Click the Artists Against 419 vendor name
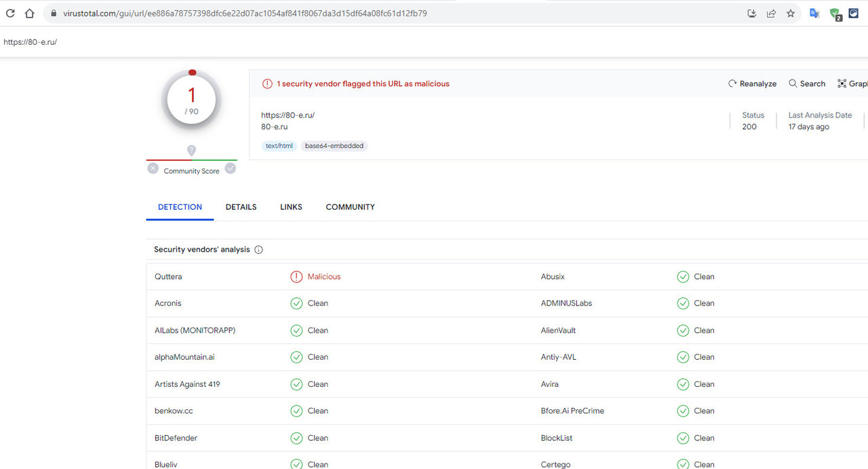The height and width of the screenshot is (469, 868). click(187, 384)
